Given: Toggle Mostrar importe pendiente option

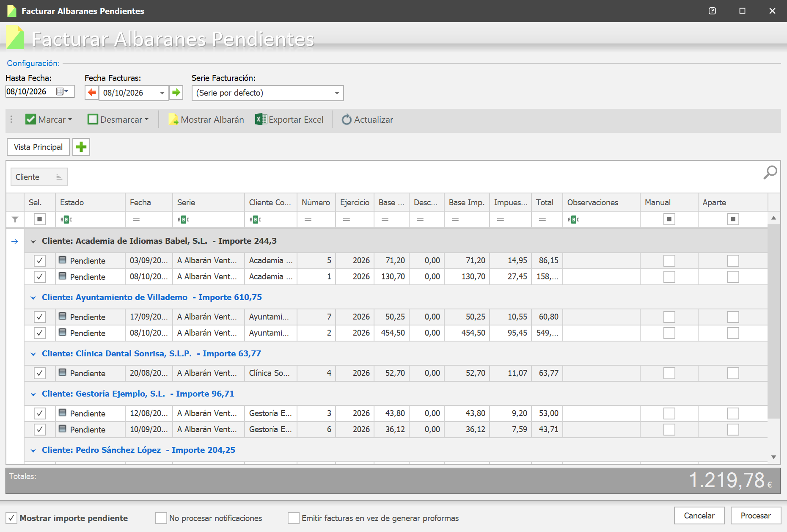Looking at the screenshot, I should (11, 518).
